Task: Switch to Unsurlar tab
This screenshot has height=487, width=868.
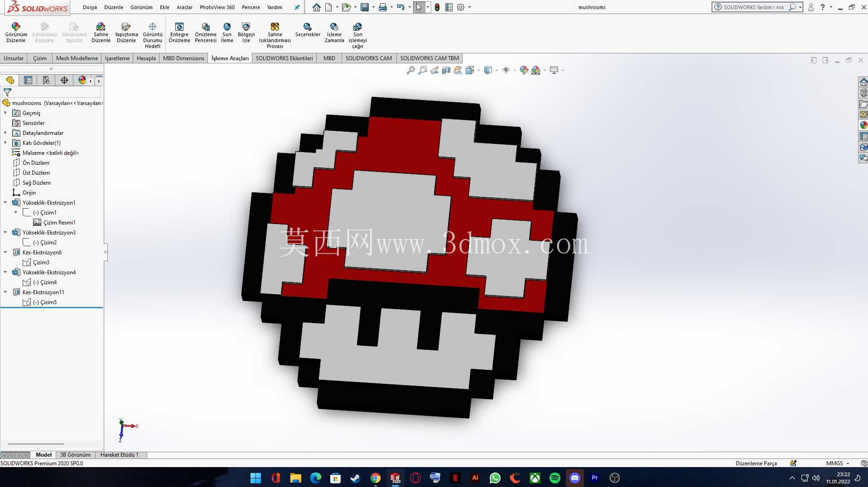Action: tap(14, 58)
